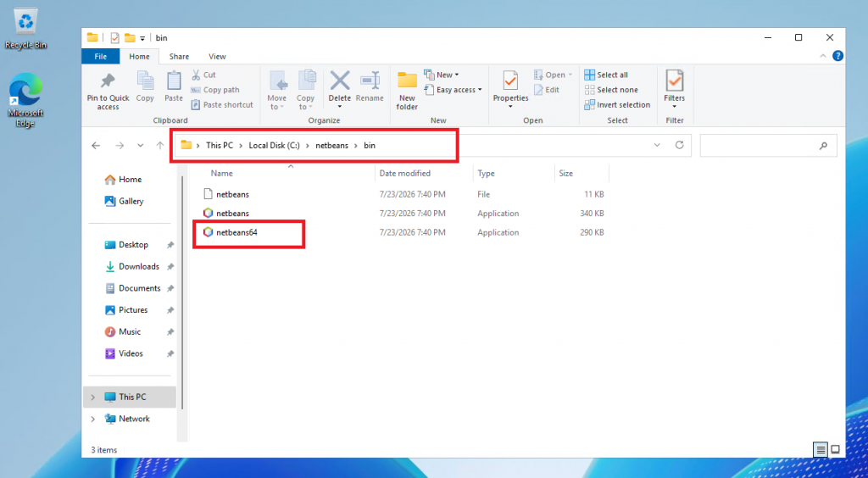Open the Copy to command

(x=306, y=90)
